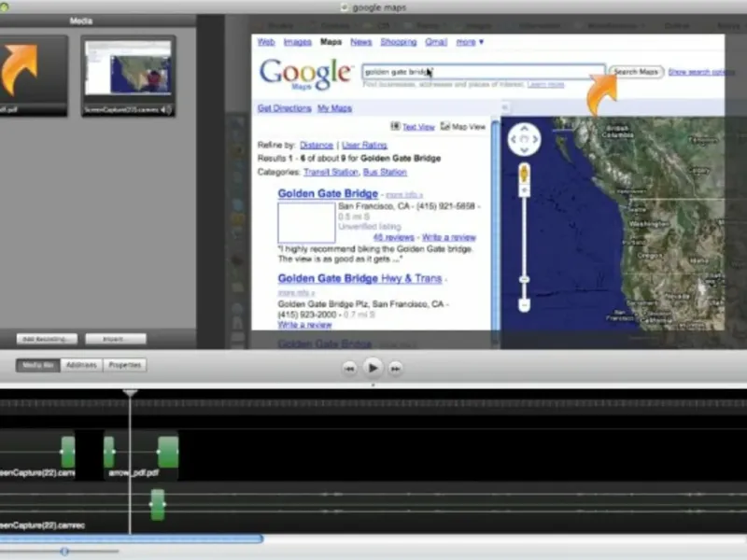Screen dimensions: 747x560
Task: Select the green block on the lower audio track
Action: (x=157, y=505)
